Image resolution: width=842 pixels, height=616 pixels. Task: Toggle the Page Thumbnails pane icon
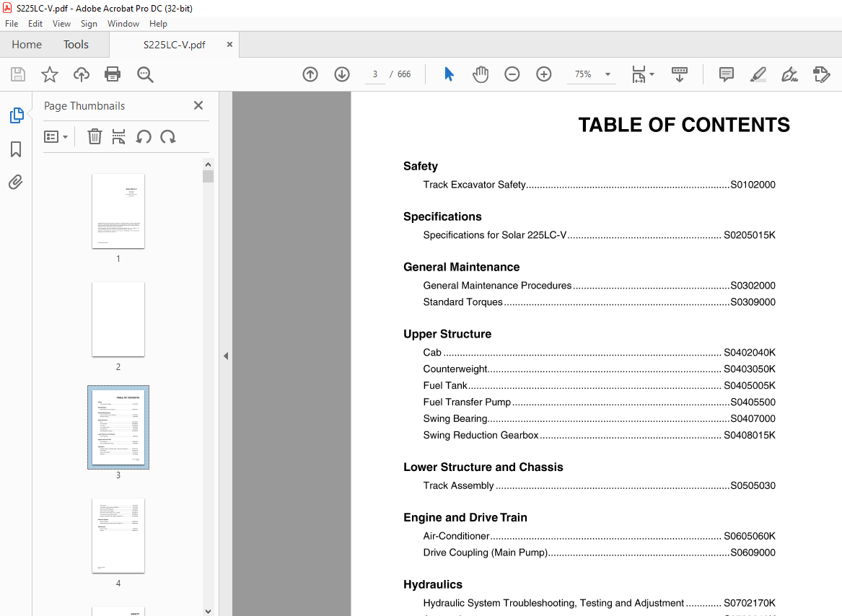click(17, 115)
